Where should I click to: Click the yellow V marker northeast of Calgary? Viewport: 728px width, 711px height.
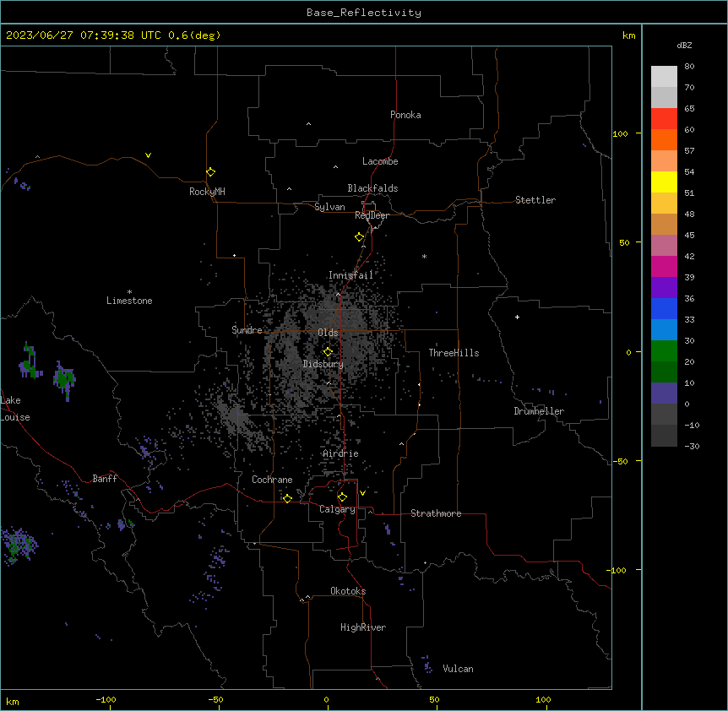(362, 493)
